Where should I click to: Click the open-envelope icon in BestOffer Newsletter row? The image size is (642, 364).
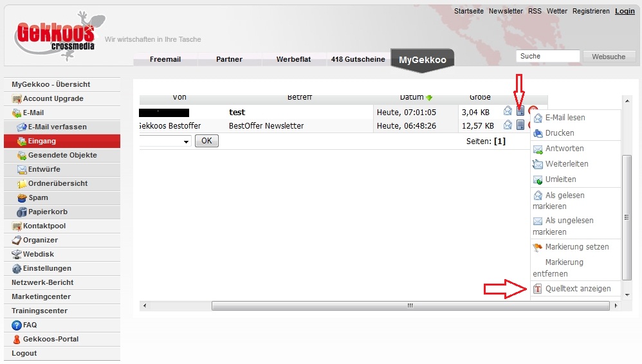(x=508, y=125)
